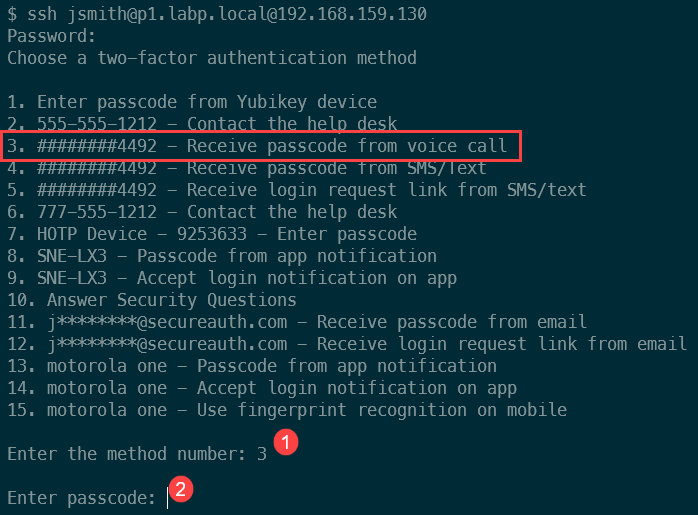Select SNE-LX3 accept login notification line
The image size is (698, 515).
click(232, 278)
